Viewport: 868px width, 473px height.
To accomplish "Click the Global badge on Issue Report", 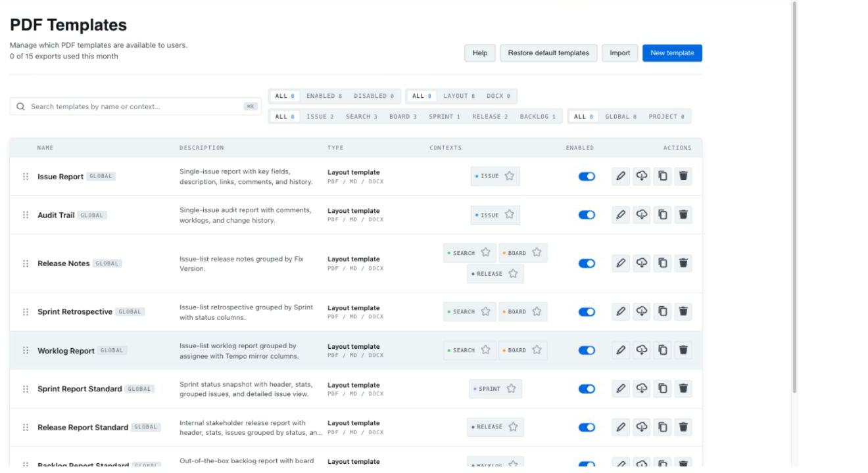I will pos(101,176).
